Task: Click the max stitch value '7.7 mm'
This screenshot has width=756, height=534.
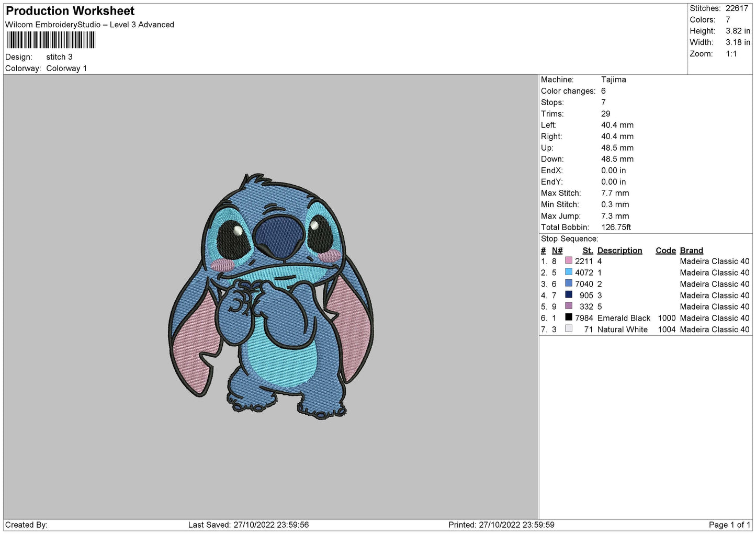Action: 615,193
